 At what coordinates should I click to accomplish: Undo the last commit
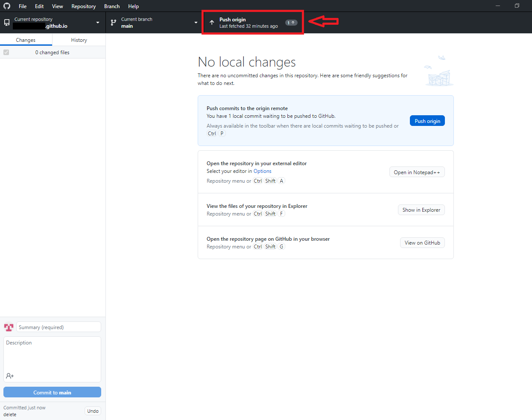tap(92, 411)
